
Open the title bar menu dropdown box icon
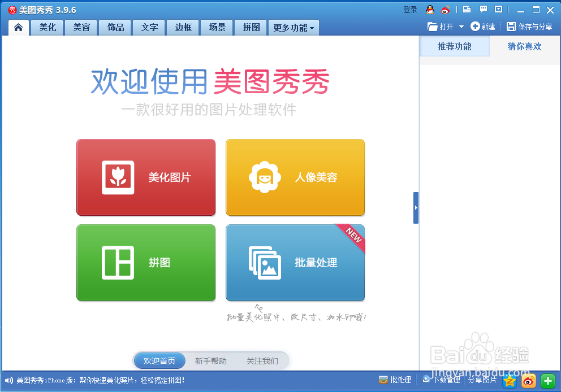[x=498, y=9]
